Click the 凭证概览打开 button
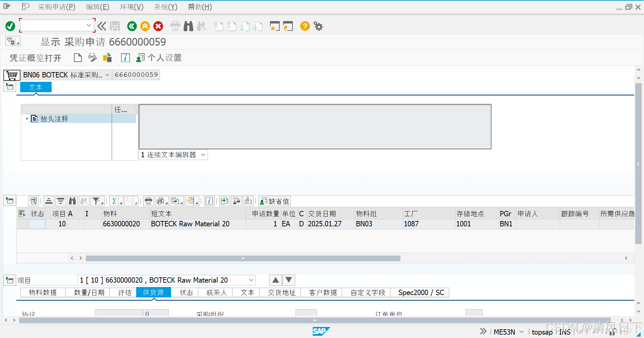 (x=36, y=58)
